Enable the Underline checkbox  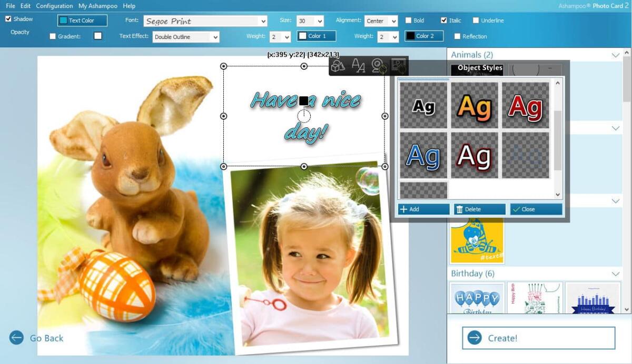(476, 21)
